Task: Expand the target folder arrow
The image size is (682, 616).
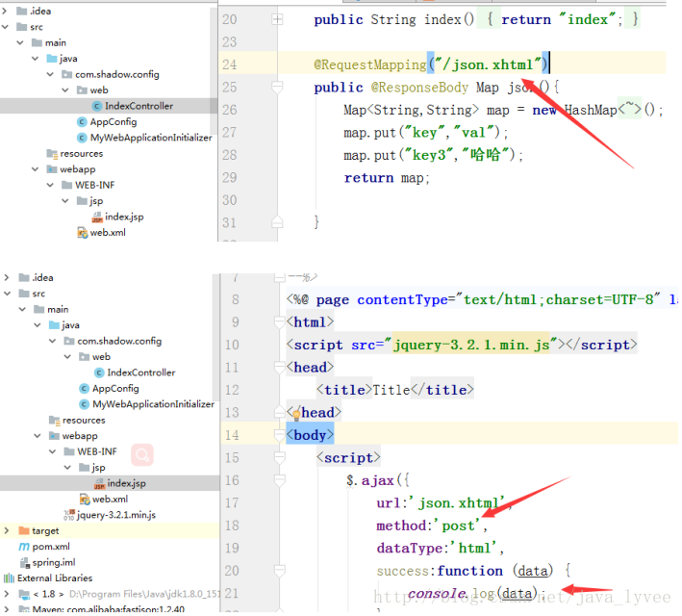Action: (7, 530)
